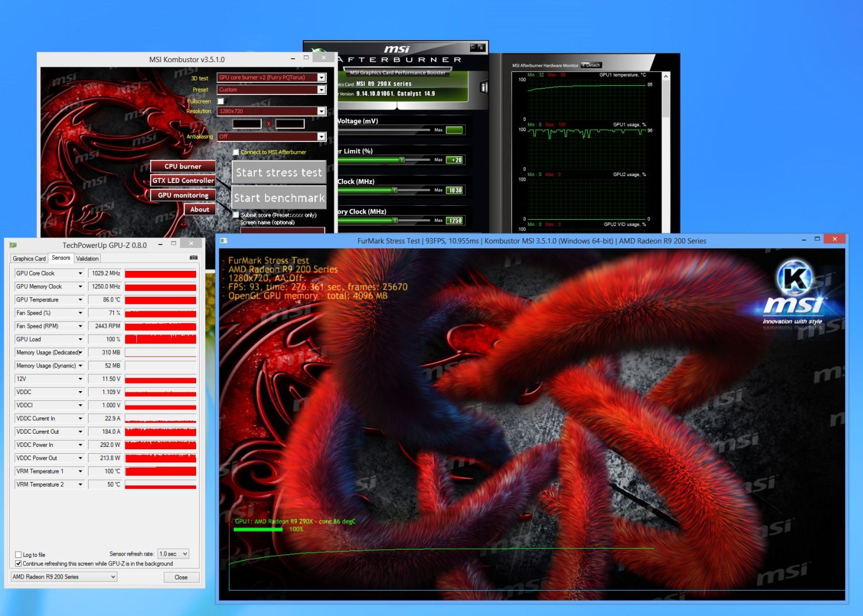Check the Submit score checkbox

[x=236, y=215]
